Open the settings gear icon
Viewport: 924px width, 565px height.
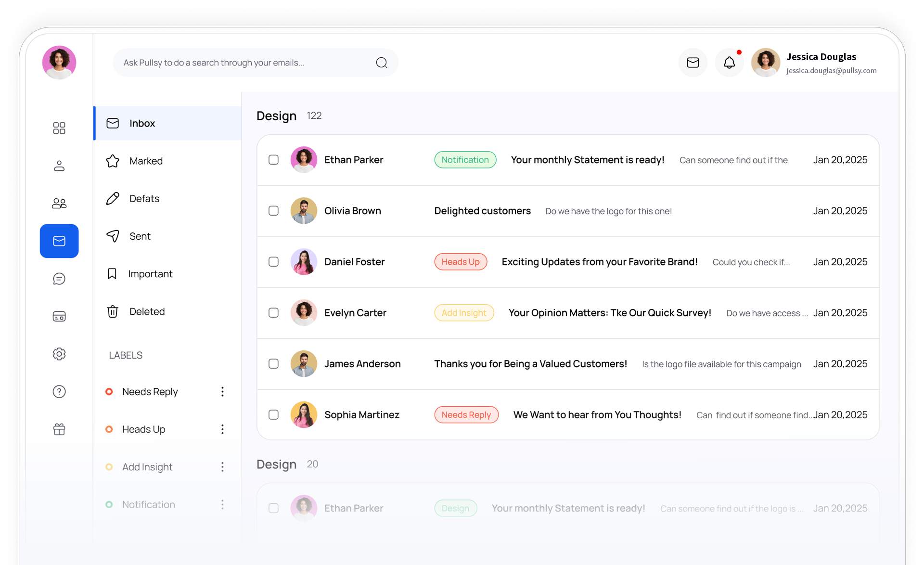click(59, 354)
